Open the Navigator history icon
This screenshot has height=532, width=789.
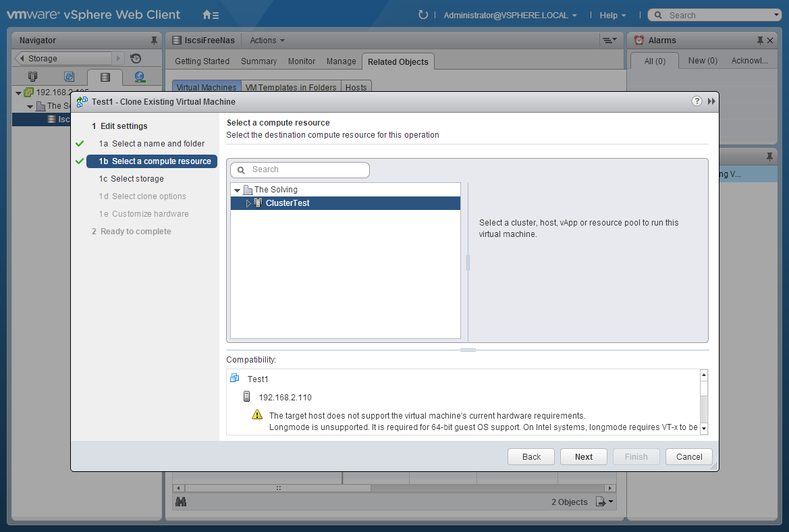pyautogui.click(x=136, y=58)
